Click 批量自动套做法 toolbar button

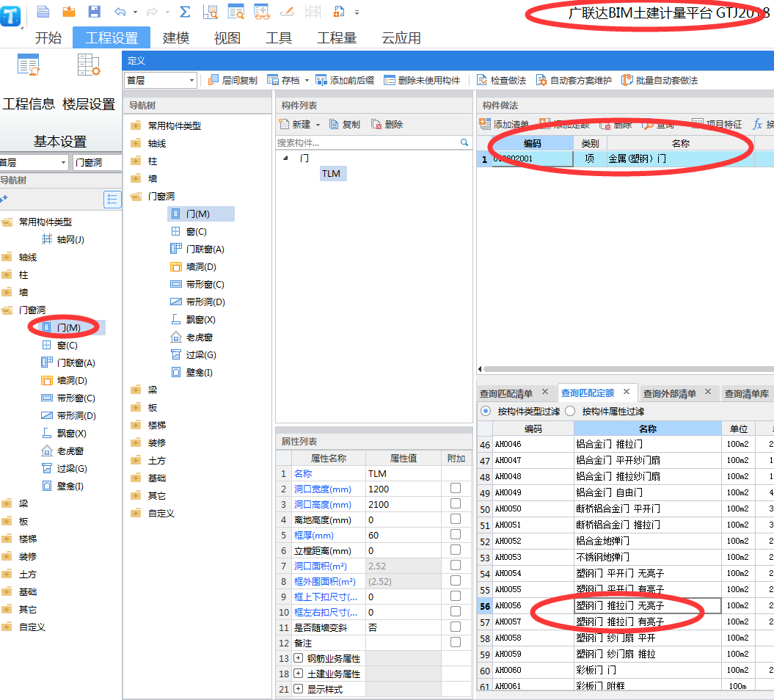pos(660,81)
